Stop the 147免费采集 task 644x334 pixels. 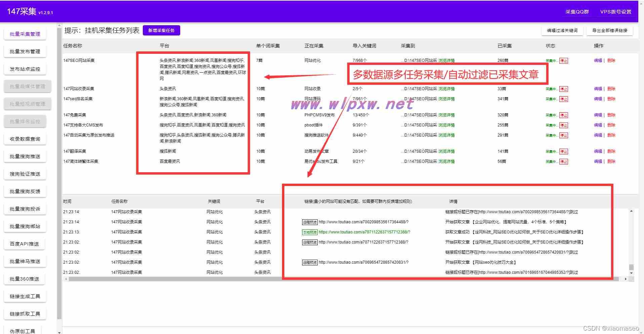pyautogui.click(x=564, y=115)
